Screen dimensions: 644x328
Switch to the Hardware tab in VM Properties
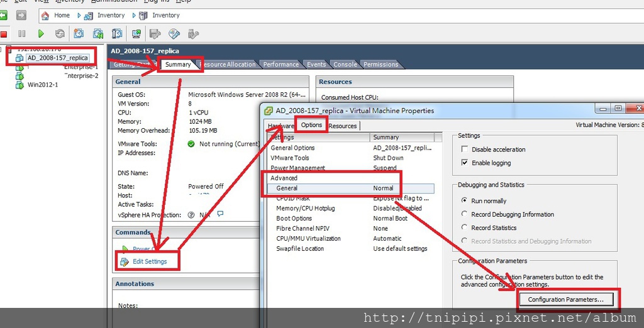tap(281, 126)
